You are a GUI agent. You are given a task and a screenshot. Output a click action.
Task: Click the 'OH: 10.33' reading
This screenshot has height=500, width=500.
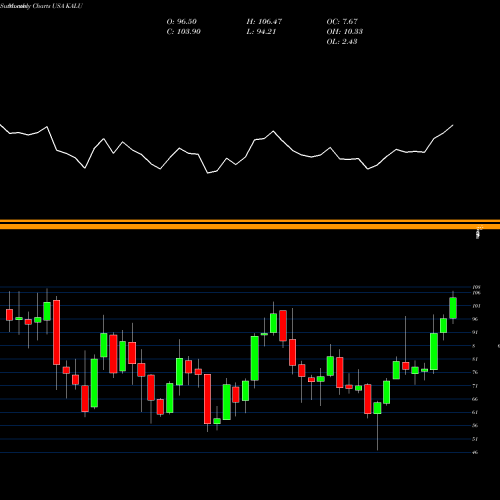345,32
